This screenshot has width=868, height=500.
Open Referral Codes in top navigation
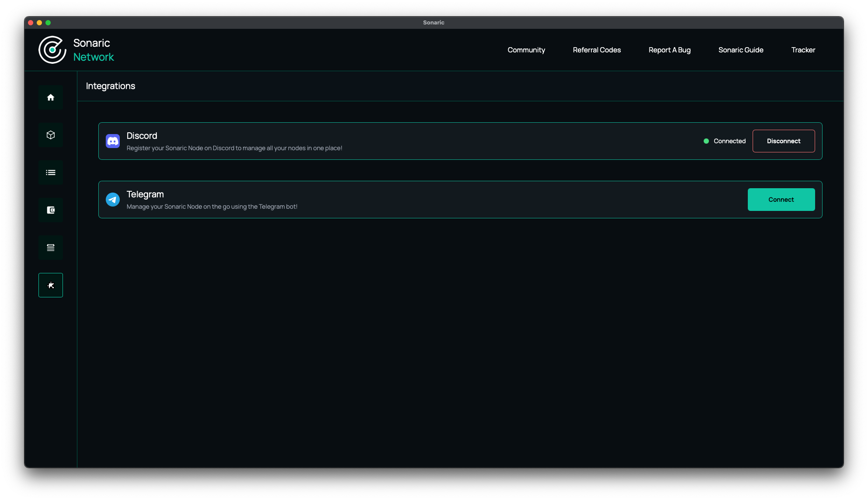(597, 50)
